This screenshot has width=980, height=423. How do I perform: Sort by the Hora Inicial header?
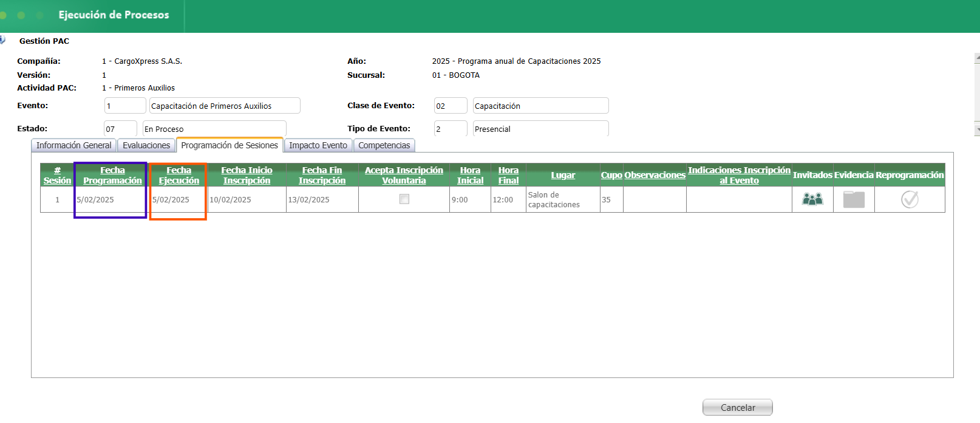click(470, 175)
